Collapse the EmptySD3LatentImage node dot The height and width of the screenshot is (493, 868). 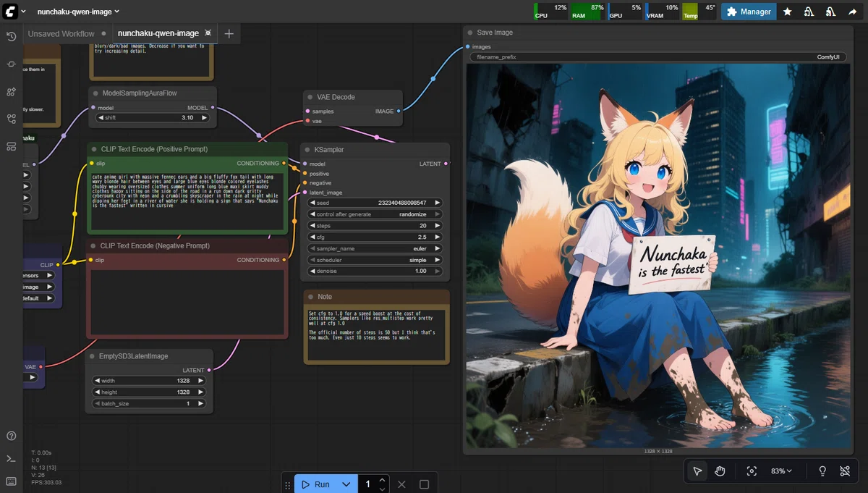pyautogui.click(x=93, y=356)
